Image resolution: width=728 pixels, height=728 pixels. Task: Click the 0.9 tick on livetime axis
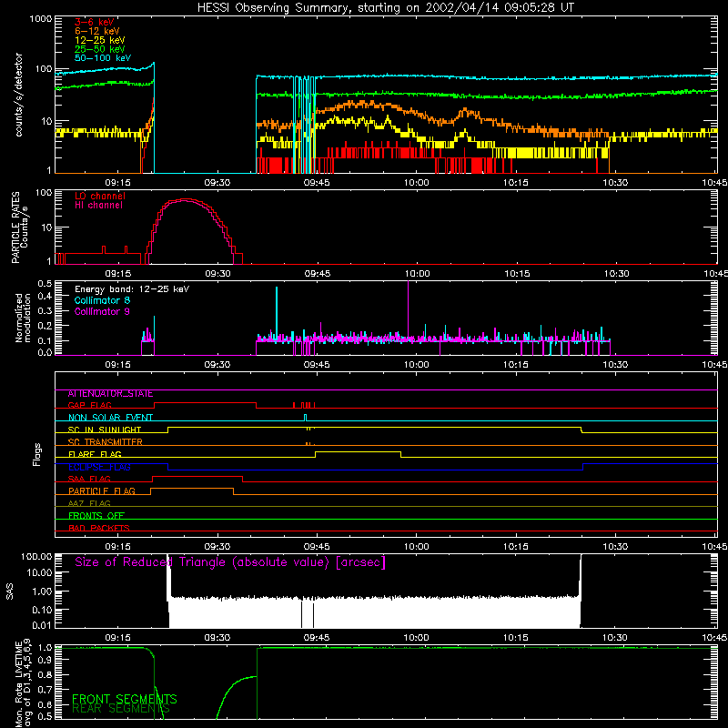[x=45, y=660]
